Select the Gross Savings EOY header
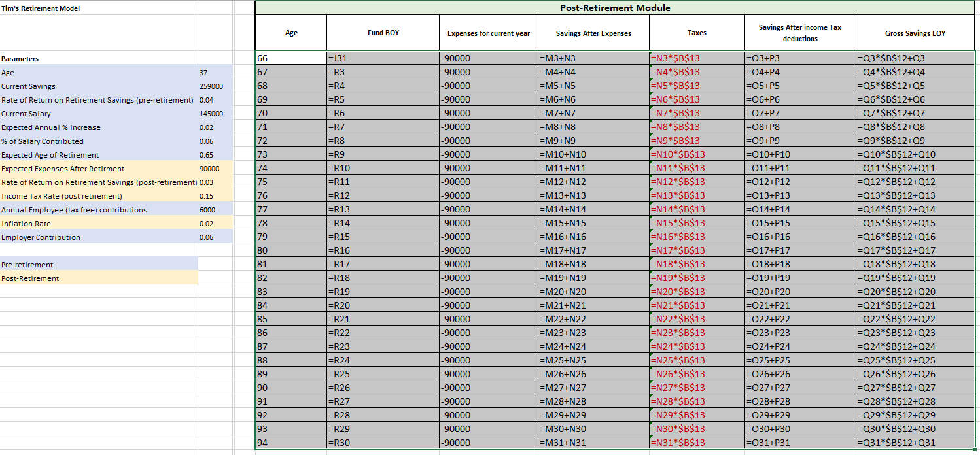Screen dimensions: 980x455 coord(915,33)
